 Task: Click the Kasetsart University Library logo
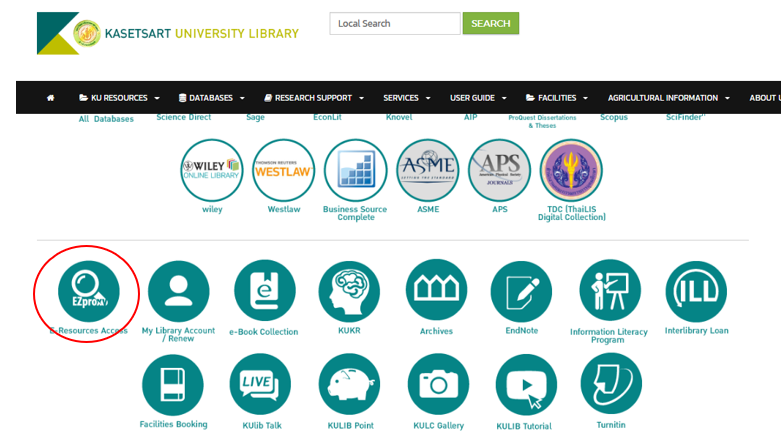click(168, 33)
